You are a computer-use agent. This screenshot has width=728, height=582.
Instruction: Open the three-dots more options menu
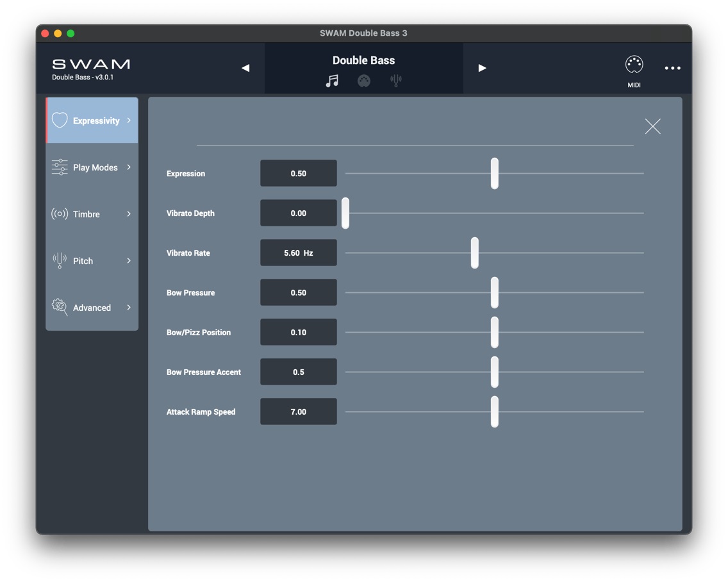tap(672, 68)
